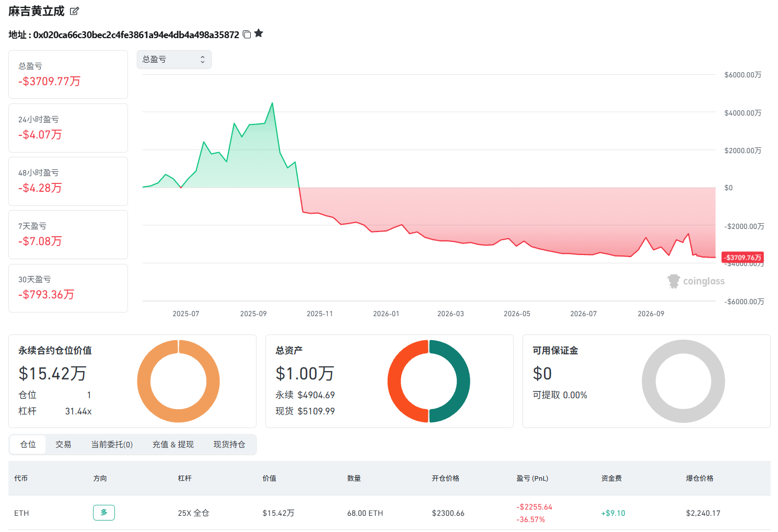Click the 爆仓价格 column header
This screenshot has width=778, height=532.
point(700,478)
